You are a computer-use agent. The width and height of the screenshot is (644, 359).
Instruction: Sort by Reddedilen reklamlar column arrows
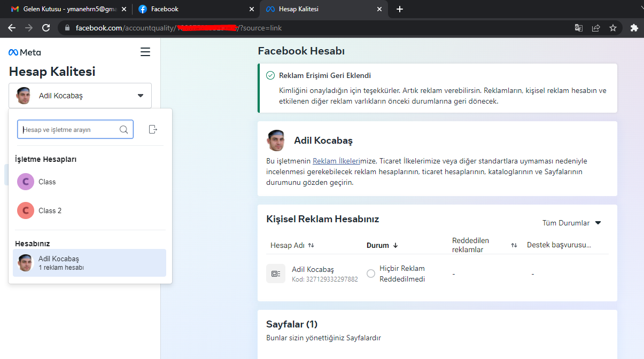tap(514, 245)
